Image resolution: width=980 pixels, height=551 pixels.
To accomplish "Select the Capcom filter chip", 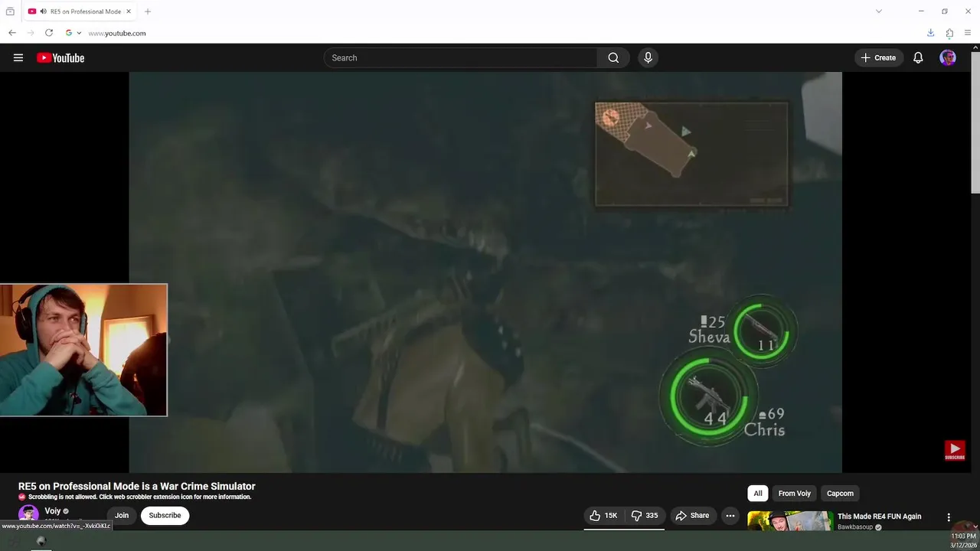I will (840, 494).
